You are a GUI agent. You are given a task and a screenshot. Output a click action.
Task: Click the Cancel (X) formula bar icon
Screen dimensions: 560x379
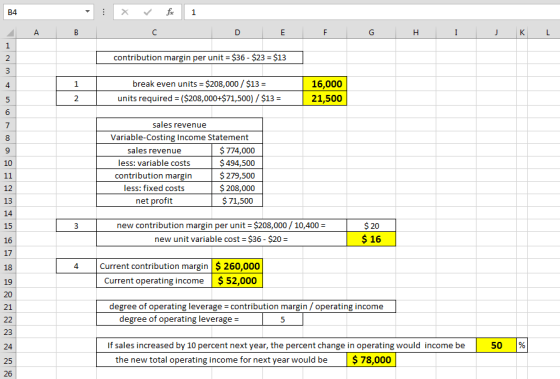pyautogui.click(x=125, y=12)
